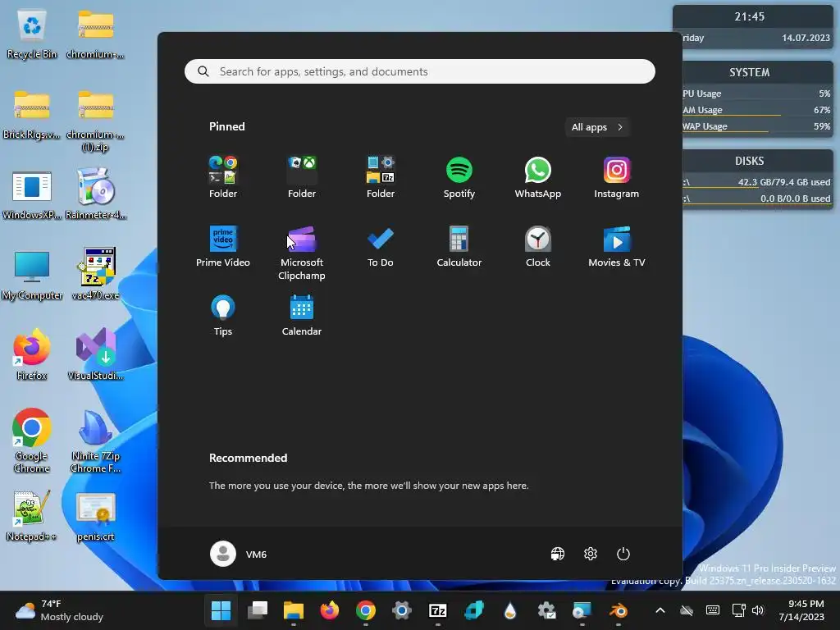The image size is (840, 630).
Task: Open Task View from the taskbar
Action: 257,610
